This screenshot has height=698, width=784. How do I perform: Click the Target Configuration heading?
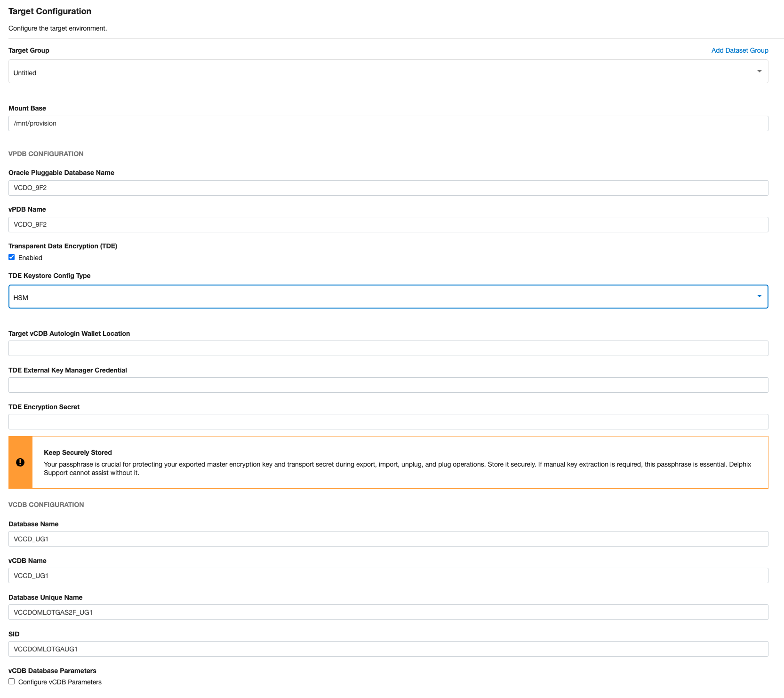click(49, 11)
